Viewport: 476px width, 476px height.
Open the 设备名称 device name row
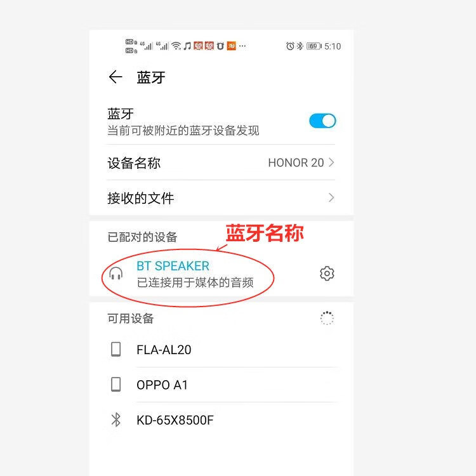(221, 162)
